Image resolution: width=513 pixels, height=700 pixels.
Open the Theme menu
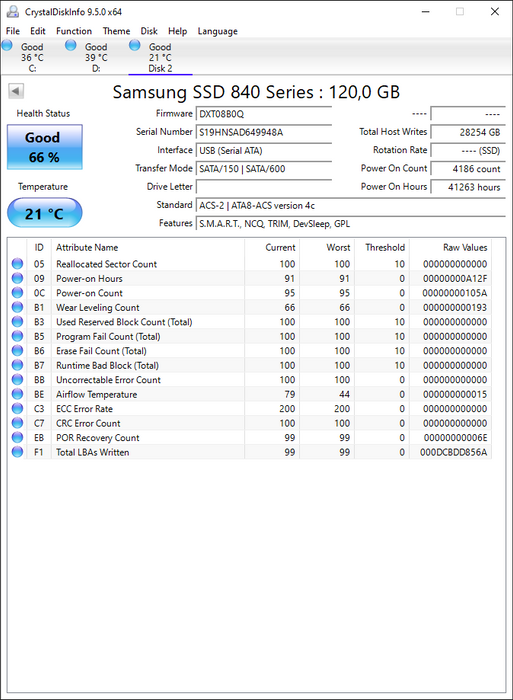[x=117, y=31]
